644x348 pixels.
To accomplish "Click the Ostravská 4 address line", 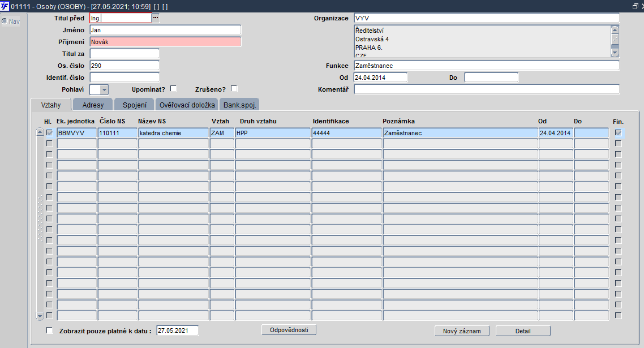I will pos(372,39).
